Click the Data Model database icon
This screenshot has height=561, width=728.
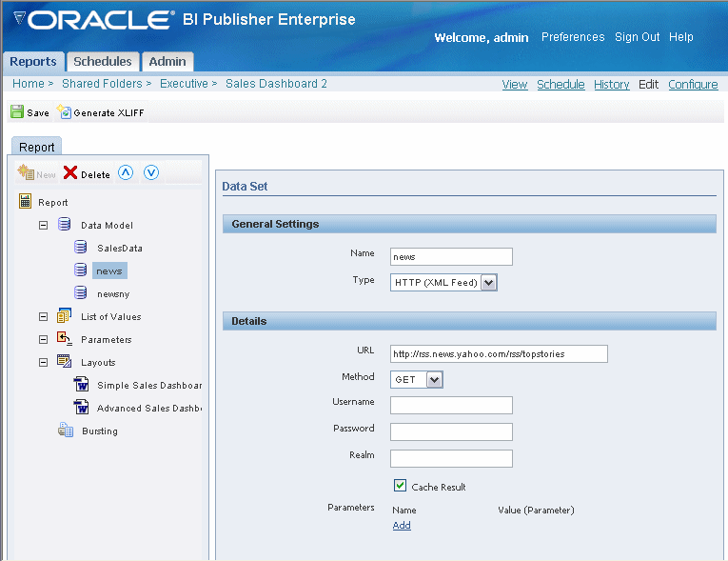[64, 224]
